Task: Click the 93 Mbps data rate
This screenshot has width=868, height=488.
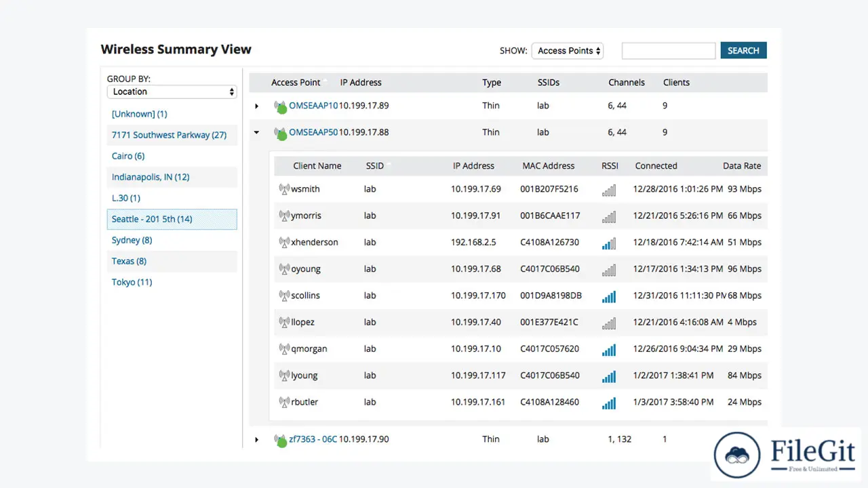Action: (x=745, y=189)
